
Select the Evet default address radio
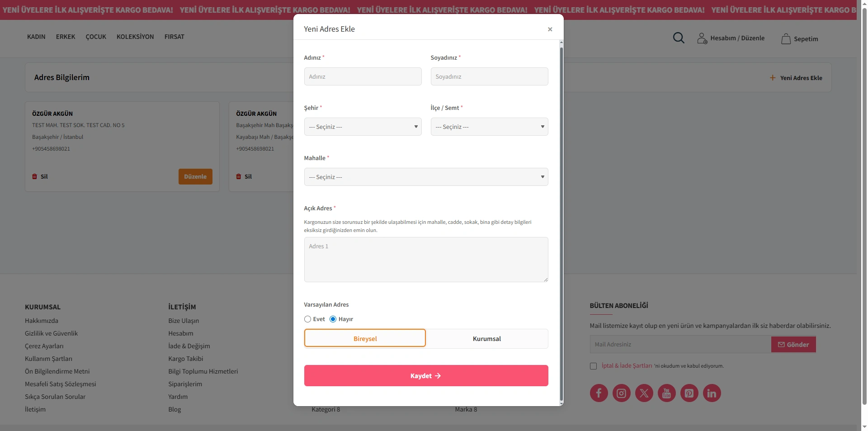click(308, 319)
